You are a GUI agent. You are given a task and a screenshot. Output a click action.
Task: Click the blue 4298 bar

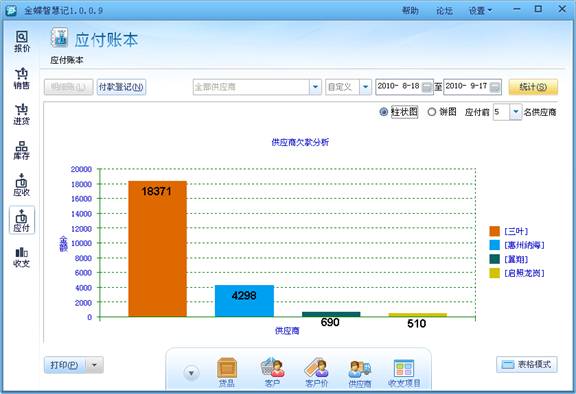[244, 301]
